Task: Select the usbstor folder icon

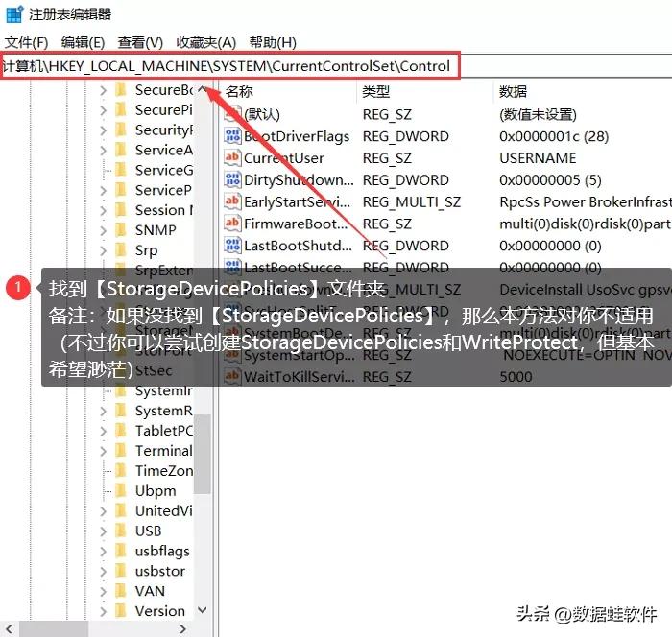Action: [x=121, y=571]
